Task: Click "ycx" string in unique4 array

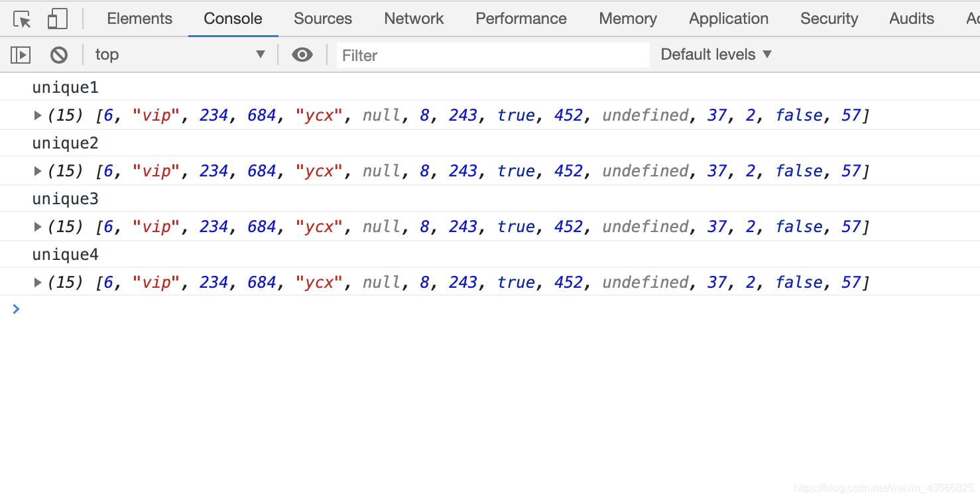Action: coord(319,282)
